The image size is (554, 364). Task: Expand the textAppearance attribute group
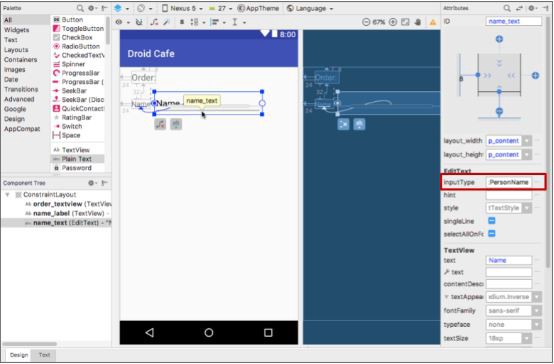pyautogui.click(x=447, y=297)
